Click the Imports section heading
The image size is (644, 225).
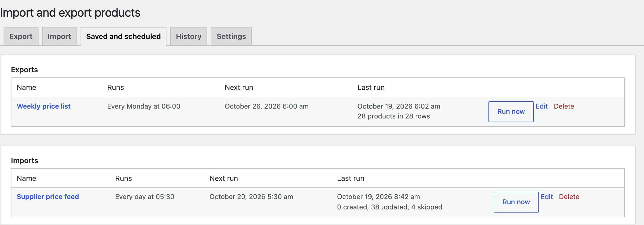(x=25, y=161)
